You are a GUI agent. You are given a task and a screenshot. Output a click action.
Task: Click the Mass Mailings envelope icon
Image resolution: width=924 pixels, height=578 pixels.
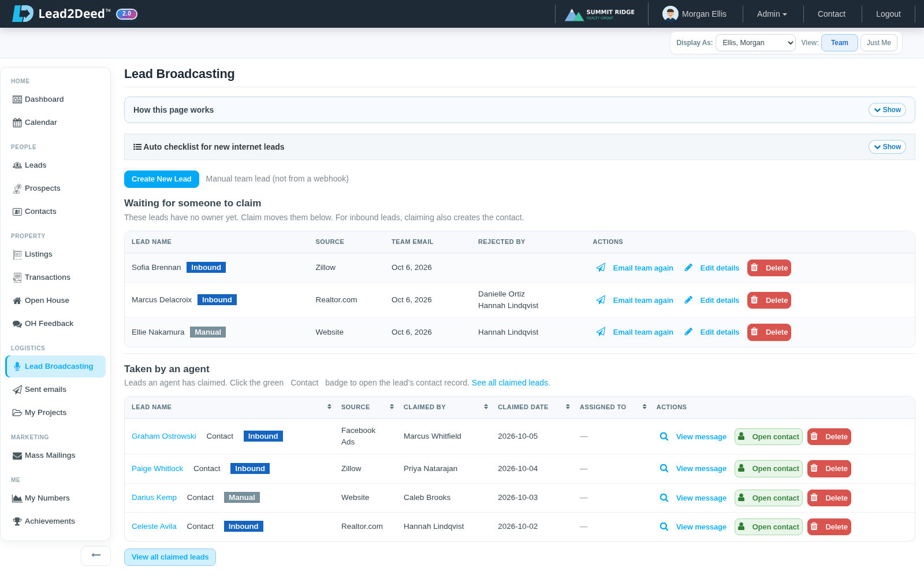pos(17,455)
